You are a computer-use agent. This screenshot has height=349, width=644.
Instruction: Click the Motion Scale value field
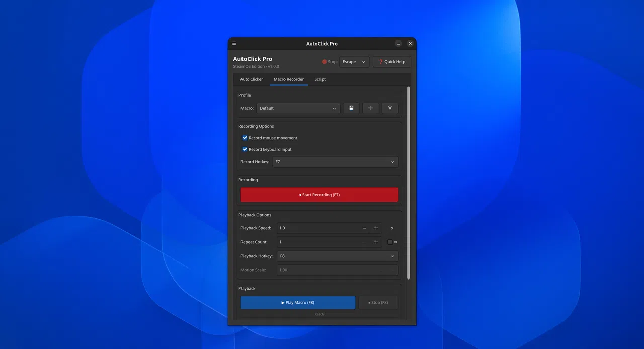[338, 270]
